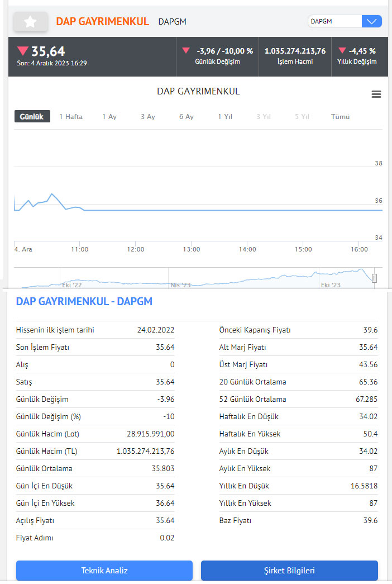The height and width of the screenshot is (584, 392).
Task: Click the Nis '23 navigator label
Action: pos(180,285)
